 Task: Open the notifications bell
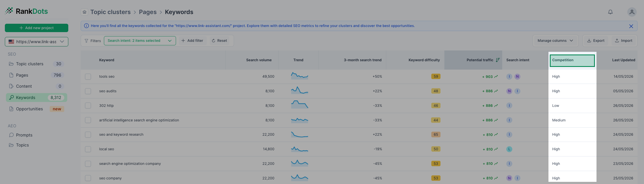click(x=610, y=12)
